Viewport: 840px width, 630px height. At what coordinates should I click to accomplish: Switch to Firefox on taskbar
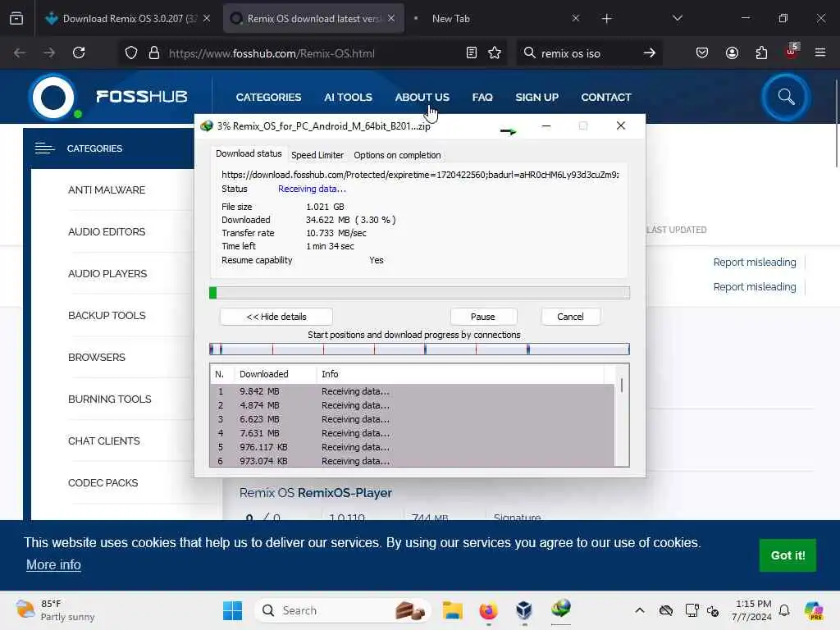tap(488, 610)
